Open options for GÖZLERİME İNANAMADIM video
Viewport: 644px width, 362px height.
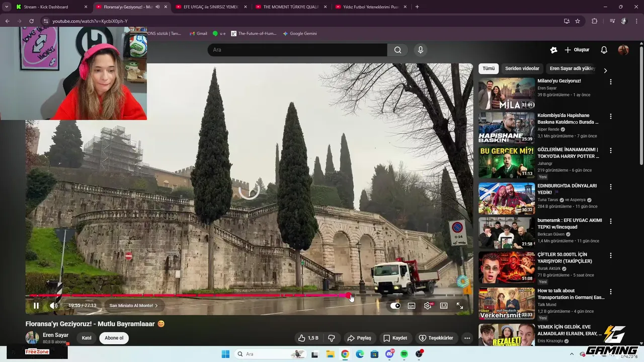pos(611,150)
